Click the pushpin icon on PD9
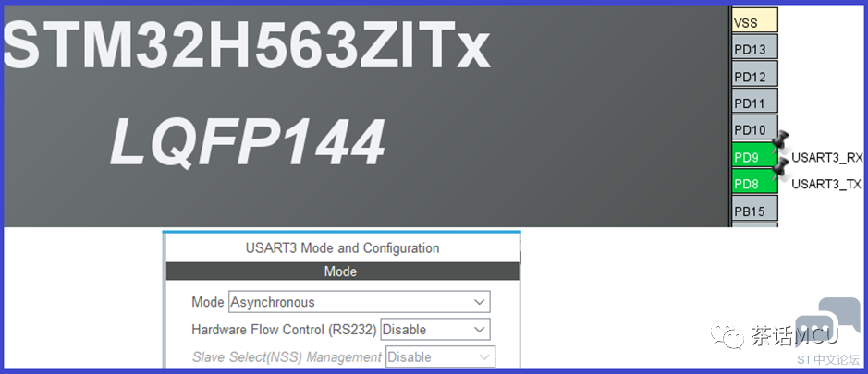Viewport: 868px width, 374px height. 780,140
